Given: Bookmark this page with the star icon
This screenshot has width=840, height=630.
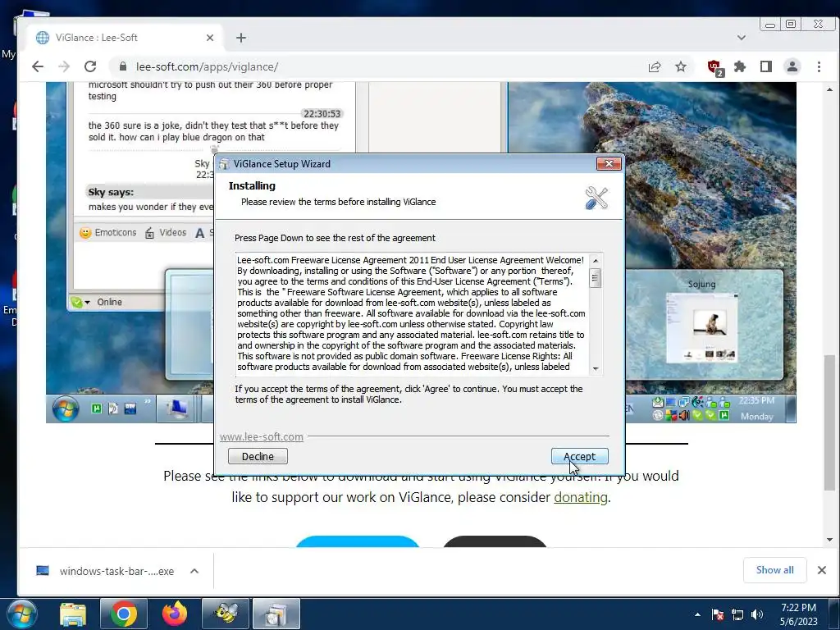Looking at the screenshot, I should (x=680, y=67).
